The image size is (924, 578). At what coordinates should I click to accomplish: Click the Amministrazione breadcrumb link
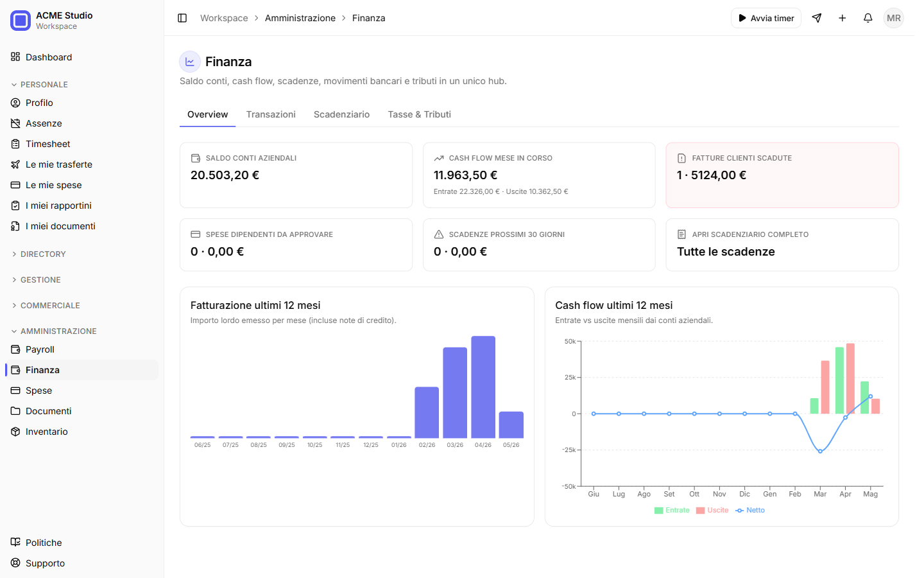(300, 18)
